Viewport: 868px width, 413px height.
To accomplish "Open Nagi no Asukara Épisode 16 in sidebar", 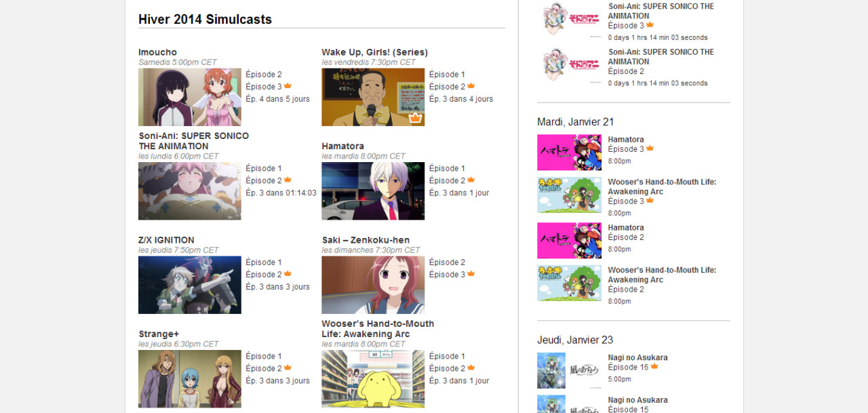I will pos(628,367).
